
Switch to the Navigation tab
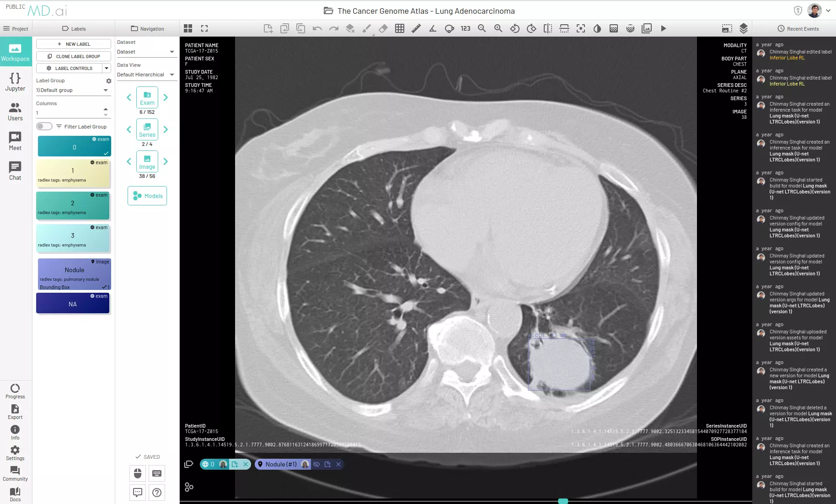(147, 28)
